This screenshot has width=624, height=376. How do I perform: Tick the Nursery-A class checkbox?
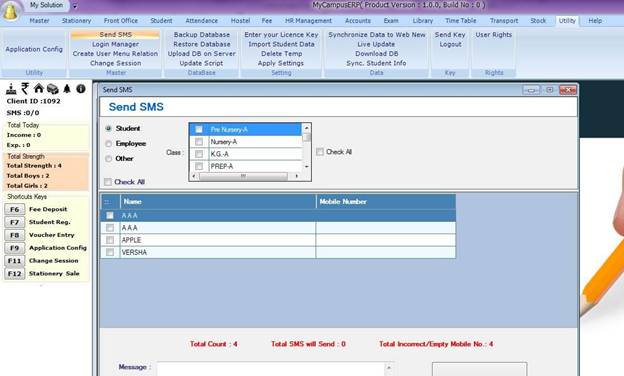[199, 142]
